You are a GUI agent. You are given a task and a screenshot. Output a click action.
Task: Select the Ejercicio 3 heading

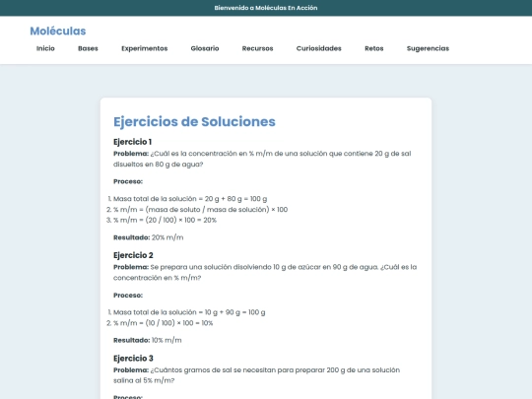(x=133, y=358)
